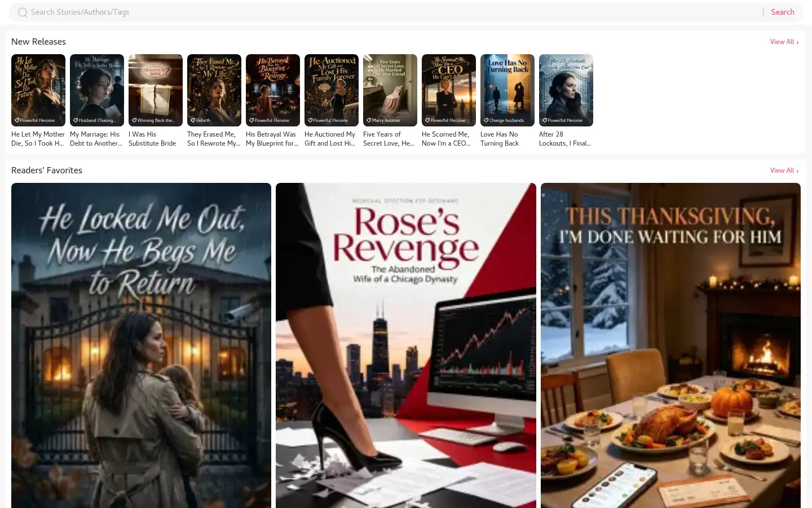
Task: Click title text 'He Auctioned My Gift and Lost Hi...'
Action: click(330, 139)
